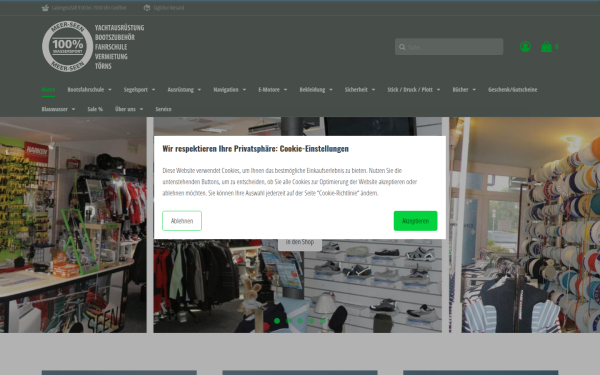
Task: Expand the Bücher menu arrow
Action: click(474, 90)
